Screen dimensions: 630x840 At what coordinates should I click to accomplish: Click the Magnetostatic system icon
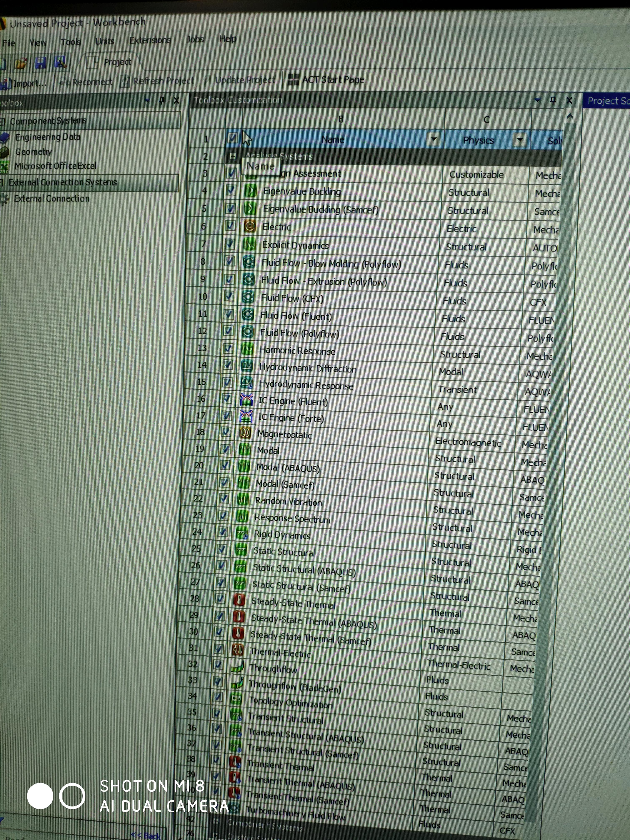coord(245,433)
